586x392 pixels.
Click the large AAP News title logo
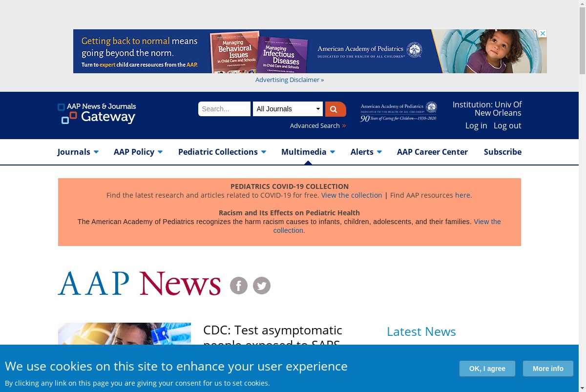coord(139,284)
